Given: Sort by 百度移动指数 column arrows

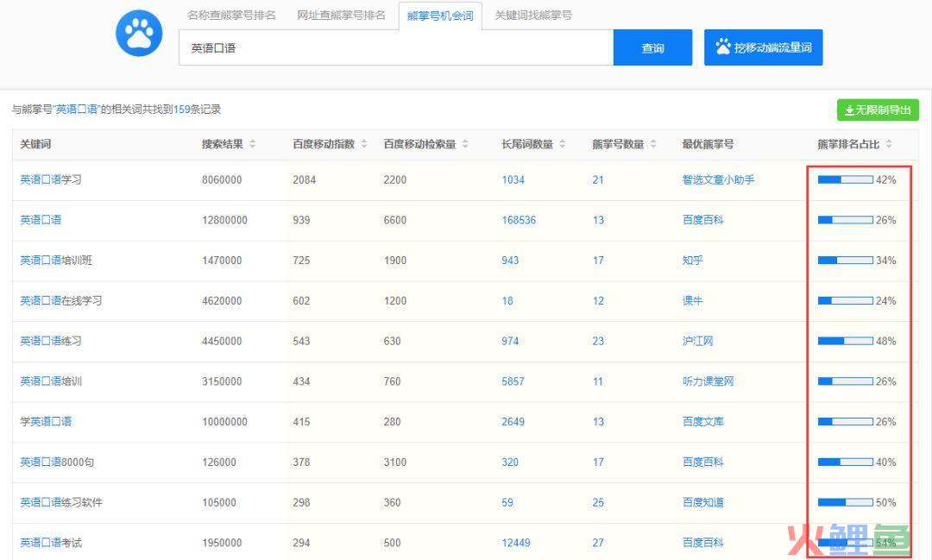Looking at the screenshot, I should [x=364, y=144].
